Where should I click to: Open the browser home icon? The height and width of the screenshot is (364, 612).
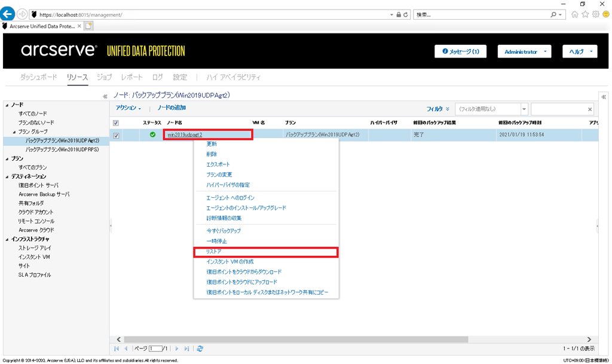(x=574, y=14)
